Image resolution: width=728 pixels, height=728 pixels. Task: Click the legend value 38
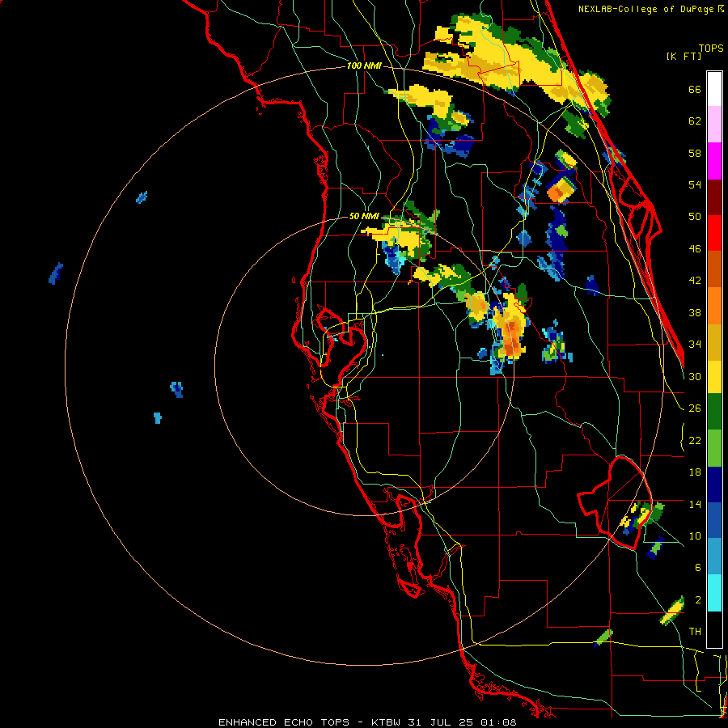pyautogui.click(x=695, y=312)
